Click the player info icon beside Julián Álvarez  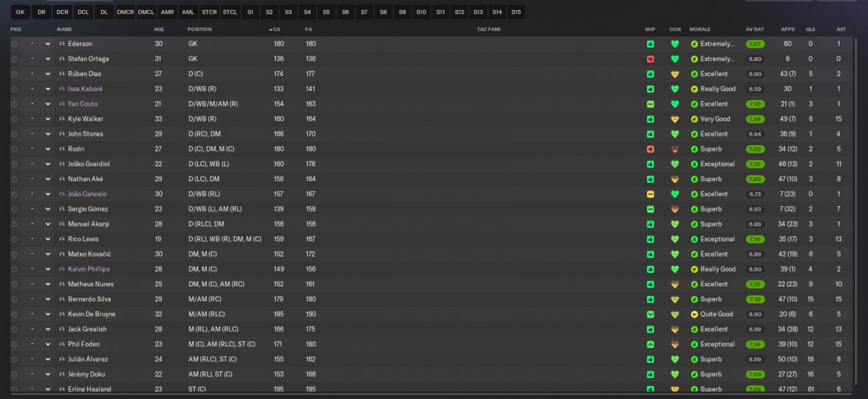point(62,359)
